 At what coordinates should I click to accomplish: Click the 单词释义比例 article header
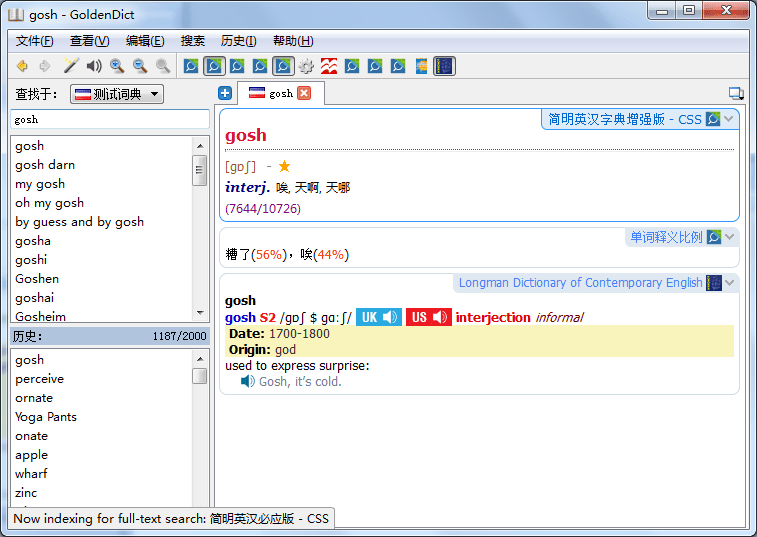pyautogui.click(x=666, y=237)
